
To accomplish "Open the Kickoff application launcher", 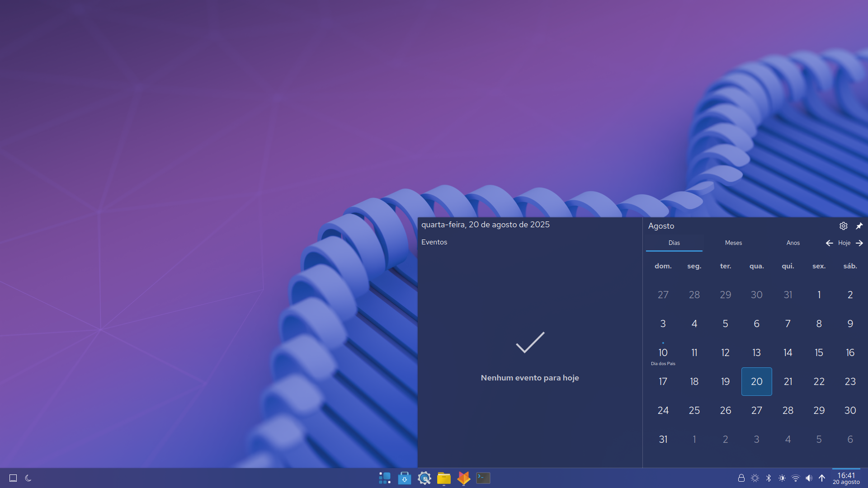I will pos(385,478).
